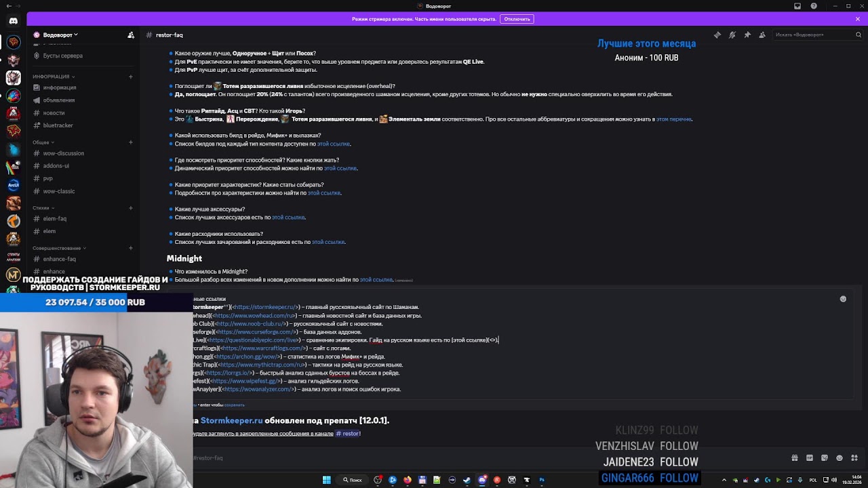Viewport: 868px width, 488px height.
Task: Show member list icon in header
Action: [762, 35]
